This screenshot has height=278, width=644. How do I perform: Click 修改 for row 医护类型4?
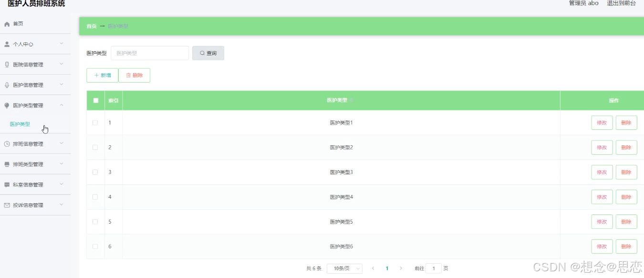coord(602,197)
